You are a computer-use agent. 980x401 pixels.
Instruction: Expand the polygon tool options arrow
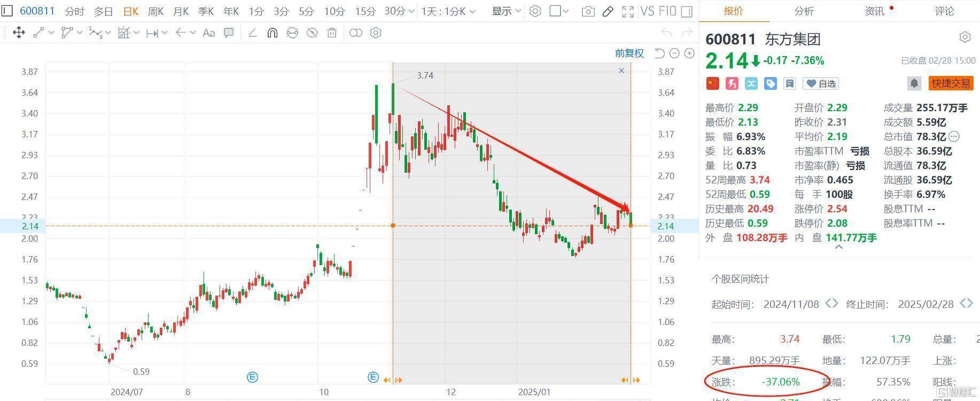point(80,33)
